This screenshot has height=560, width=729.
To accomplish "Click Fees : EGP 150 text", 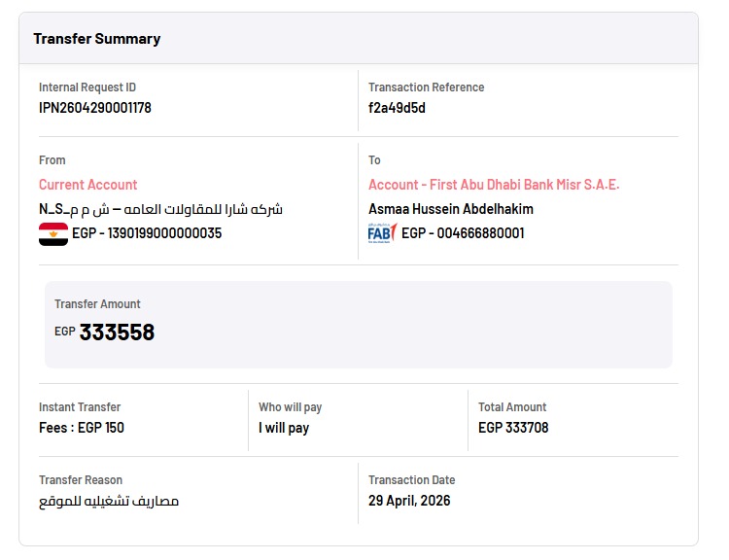I will pyautogui.click(x=82, y=428).
